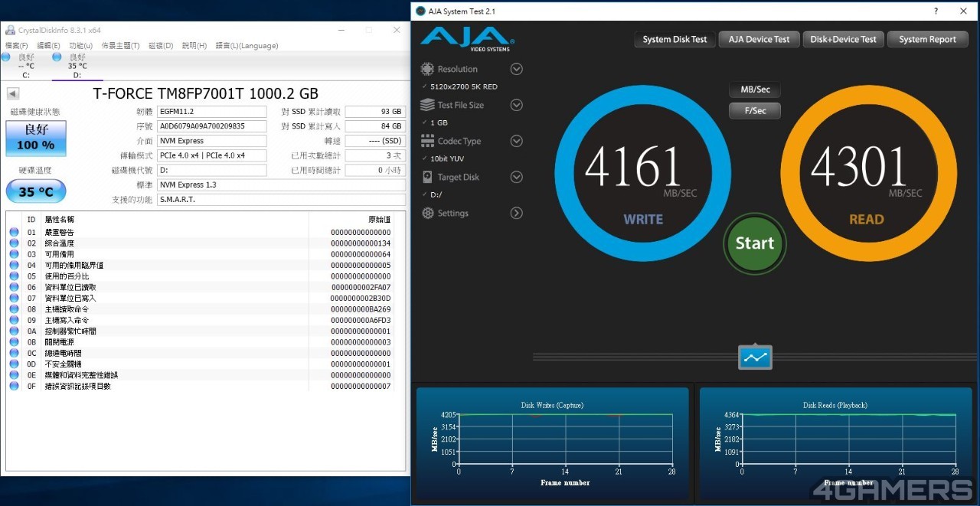Click the status orb for attribute 0B

[14, 342]
